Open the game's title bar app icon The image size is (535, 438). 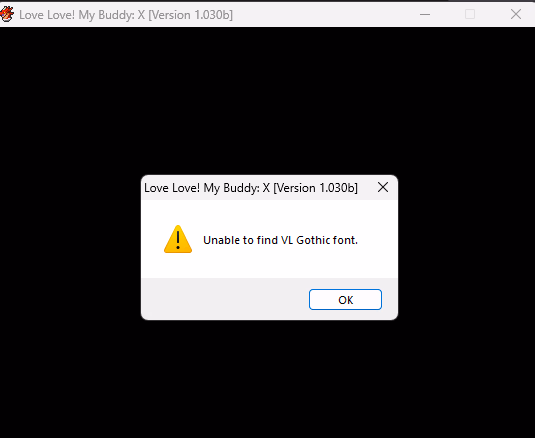[6, 14]
